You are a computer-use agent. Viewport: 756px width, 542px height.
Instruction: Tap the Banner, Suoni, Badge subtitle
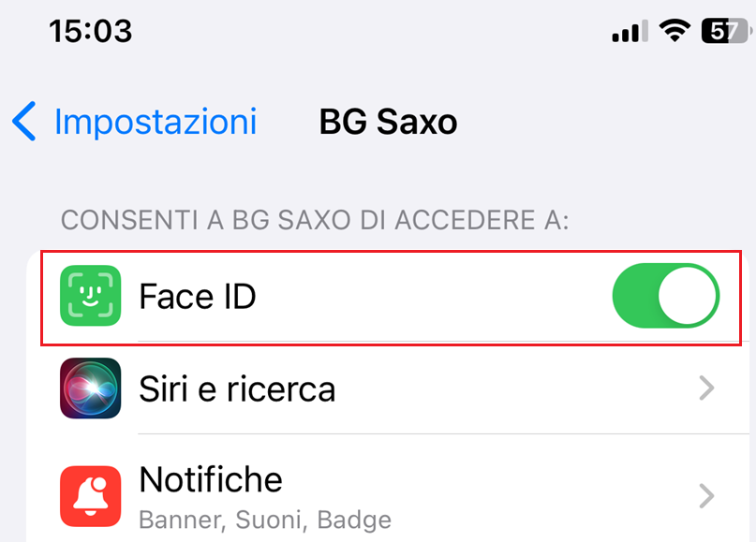point(265,519)
